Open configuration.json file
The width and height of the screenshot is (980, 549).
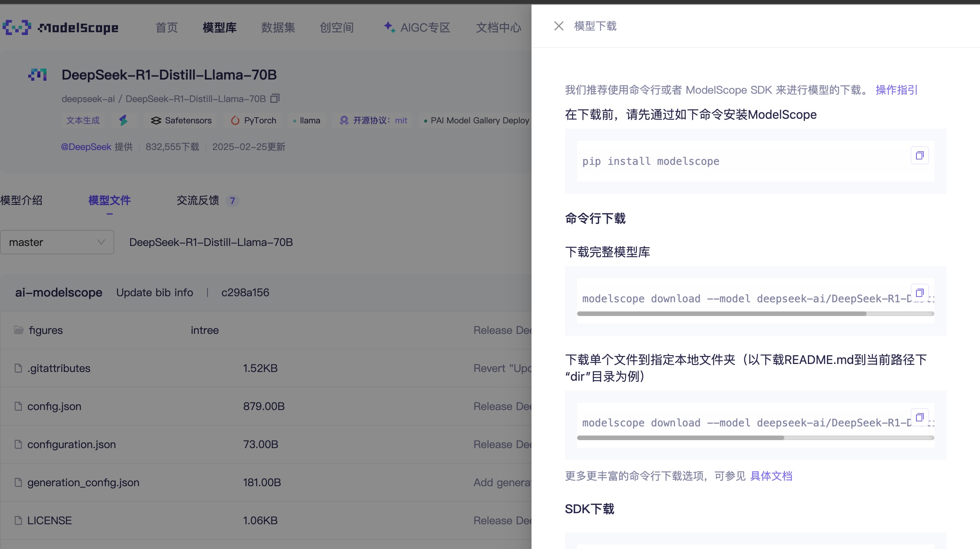point(72,444)
